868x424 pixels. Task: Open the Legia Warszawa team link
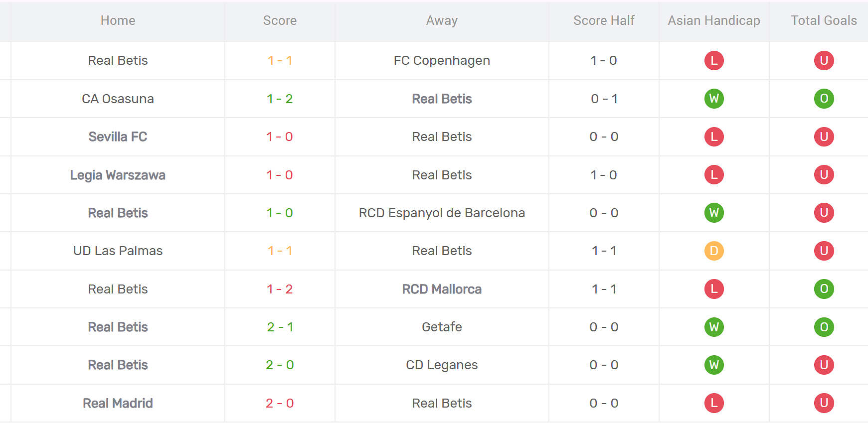[x=118, y=175]
